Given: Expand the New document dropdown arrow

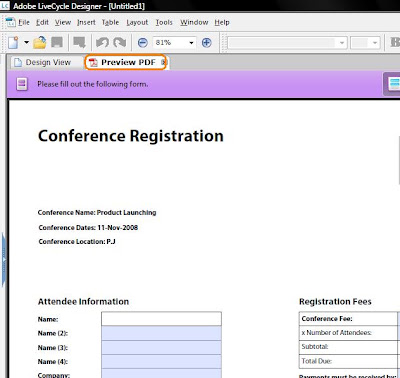Looking at the screenshot, I should (26, 43).
